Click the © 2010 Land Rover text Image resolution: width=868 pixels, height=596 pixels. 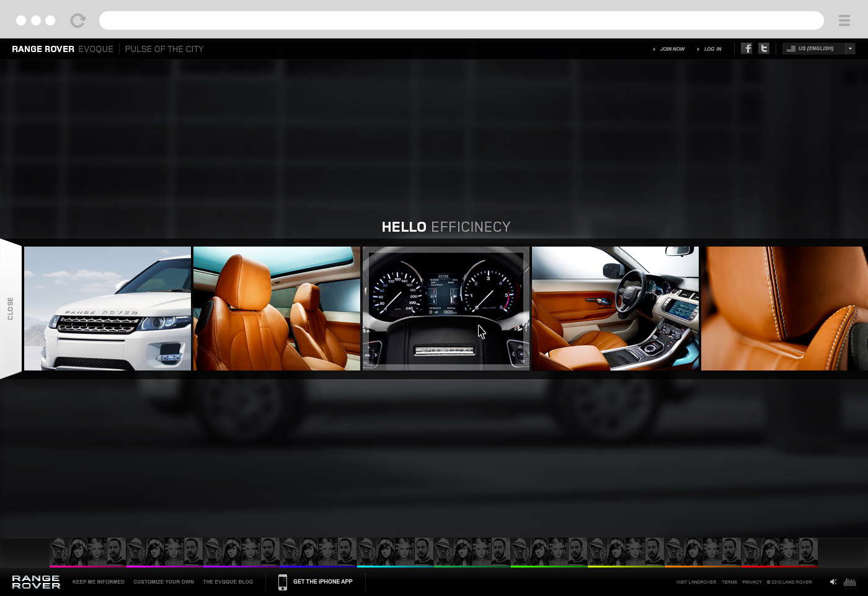click(789, 582)
